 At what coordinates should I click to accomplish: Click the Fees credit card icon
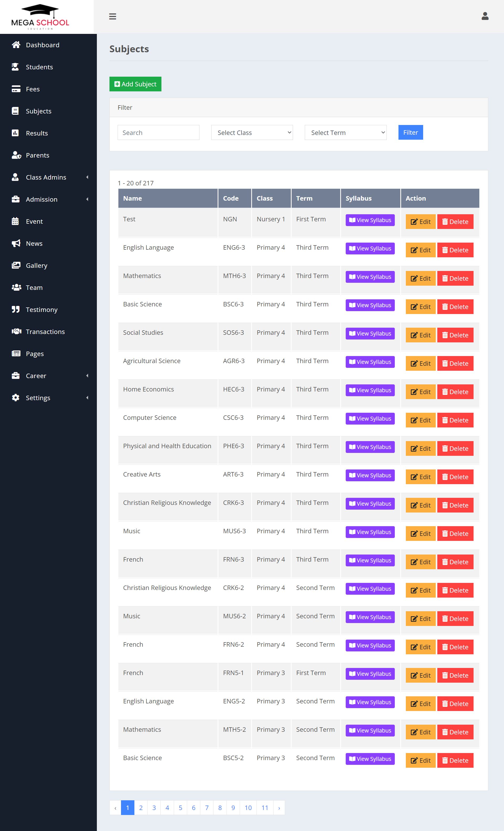pos(15,89)
